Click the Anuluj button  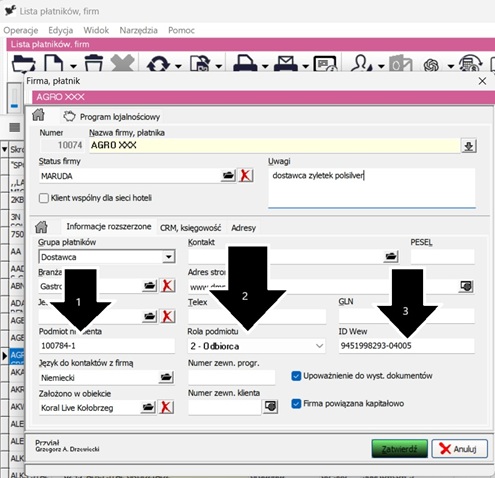tap(459, 449)
